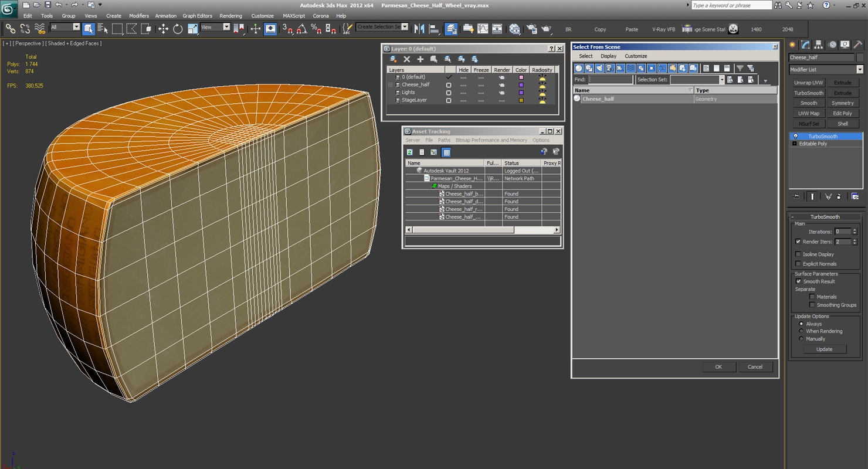Viewport: 868px width, 469px height.
Task: Open the Graph Editors menu
Action: 197,16
